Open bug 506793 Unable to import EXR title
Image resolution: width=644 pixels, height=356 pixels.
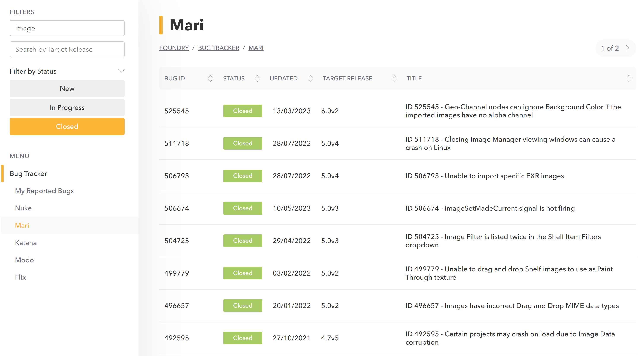click(x=485, y=176)
